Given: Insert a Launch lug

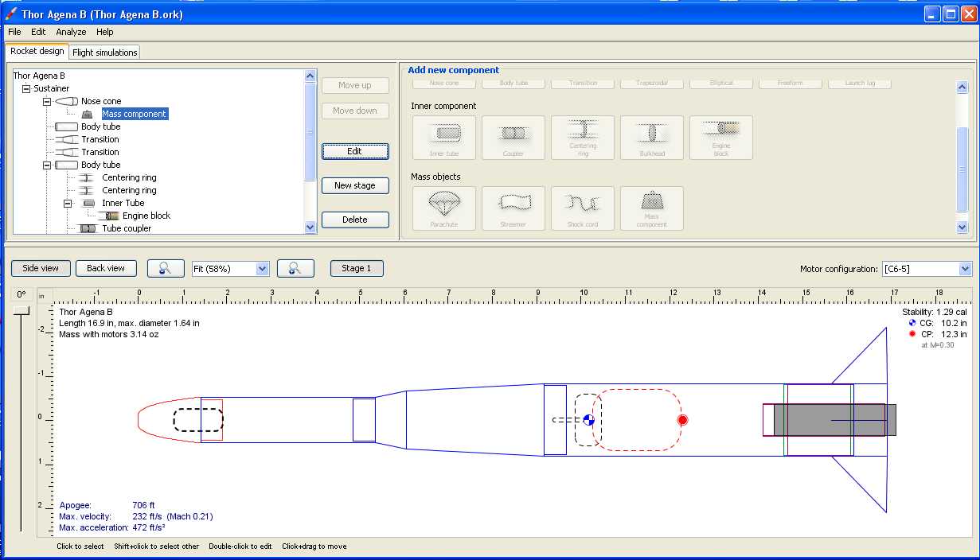Looking at the screenshot, I should tap(860, 83).
